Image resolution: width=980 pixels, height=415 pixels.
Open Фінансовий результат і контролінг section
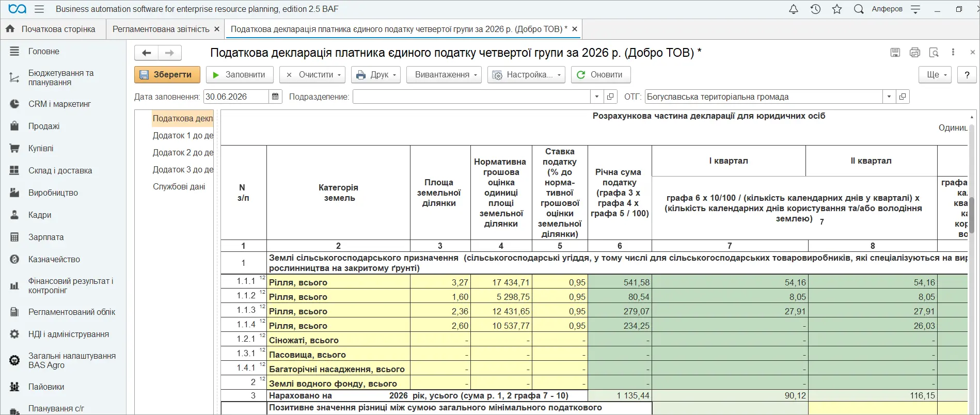(x=70, y=285)
